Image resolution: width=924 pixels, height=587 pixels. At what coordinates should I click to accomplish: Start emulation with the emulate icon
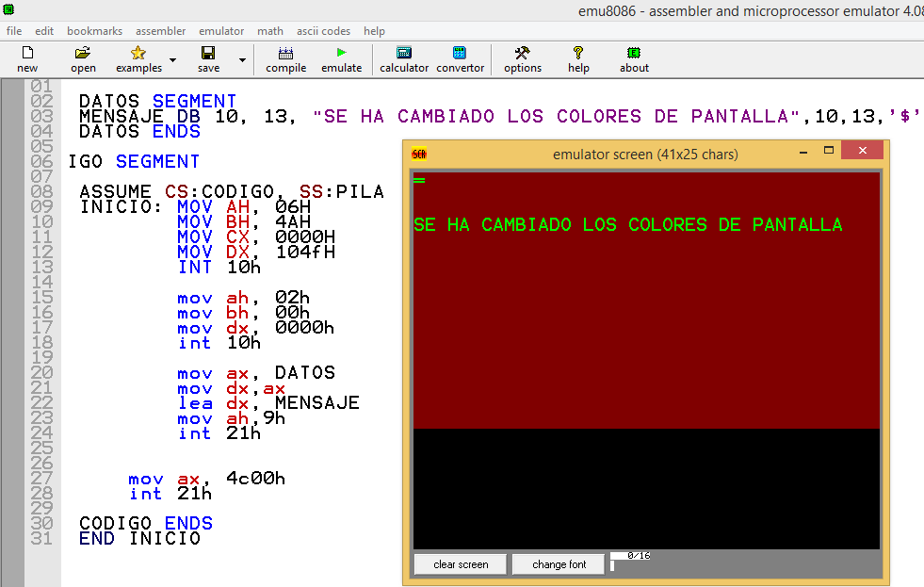341,58
